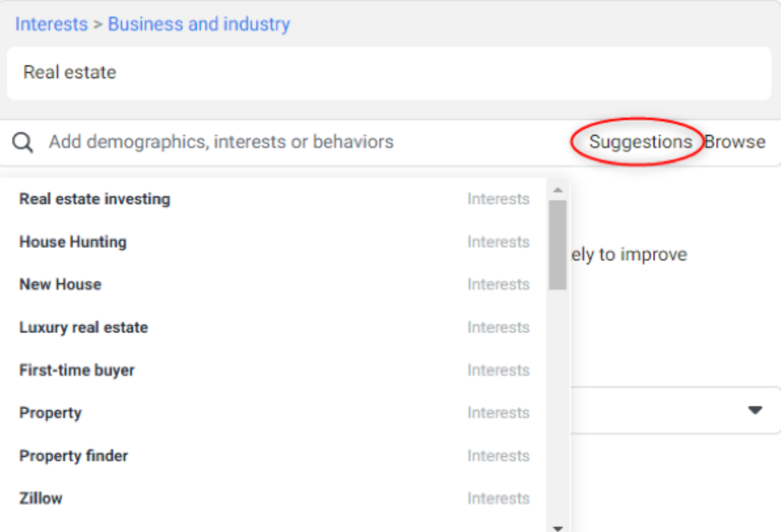781x532 pixels.
Task: Click Interests label beside Zillow
Action: (498, 498)
